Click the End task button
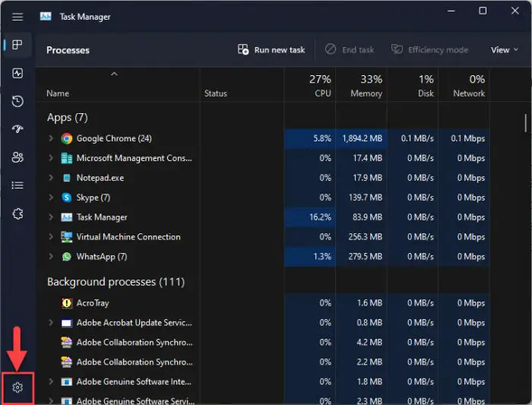Image resolution: width=532 pixels, height=405 pixels. [x=350, y=50]
